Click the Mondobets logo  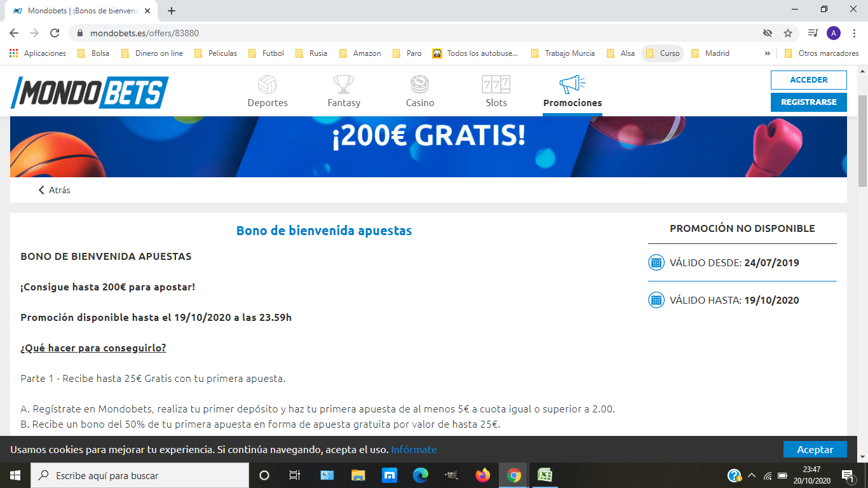(x=90, y=92)
